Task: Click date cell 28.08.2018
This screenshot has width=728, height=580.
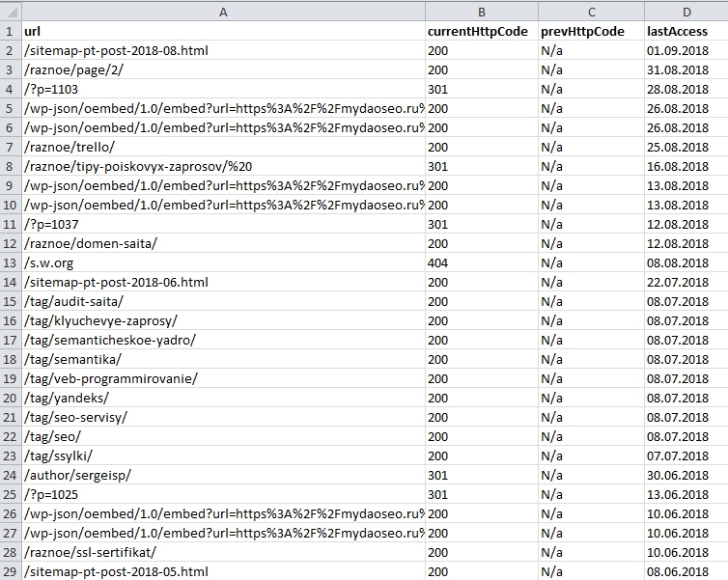Action: (686, 89)
